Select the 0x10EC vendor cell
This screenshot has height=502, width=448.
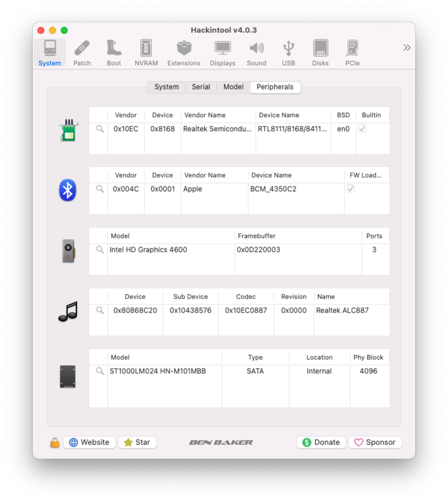pos(126,129)
